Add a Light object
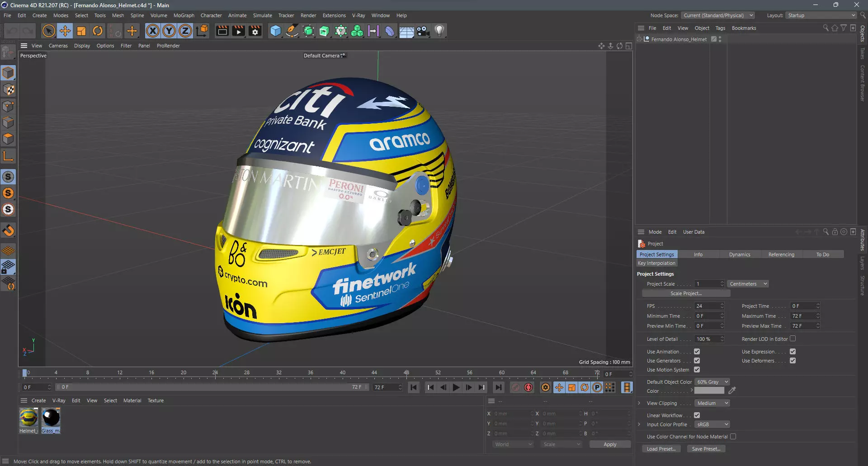Viewport: 868px width, 466px height. (439, 31)
